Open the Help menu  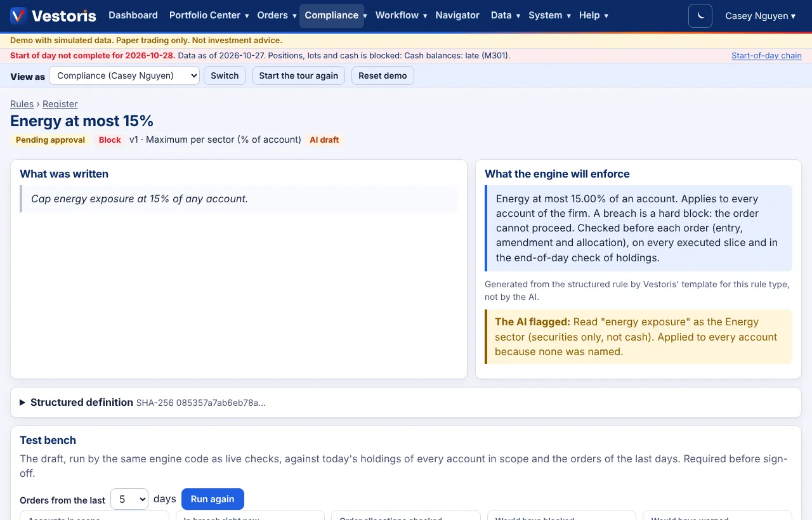593,15
